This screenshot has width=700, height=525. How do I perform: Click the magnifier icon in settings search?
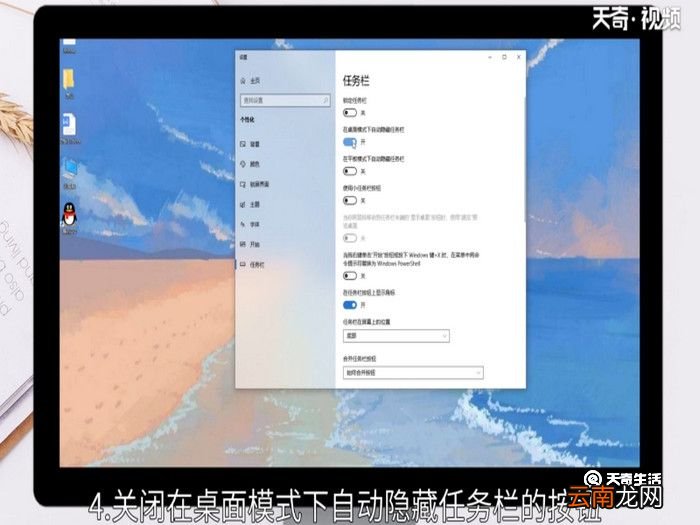(x=325, y=100)
